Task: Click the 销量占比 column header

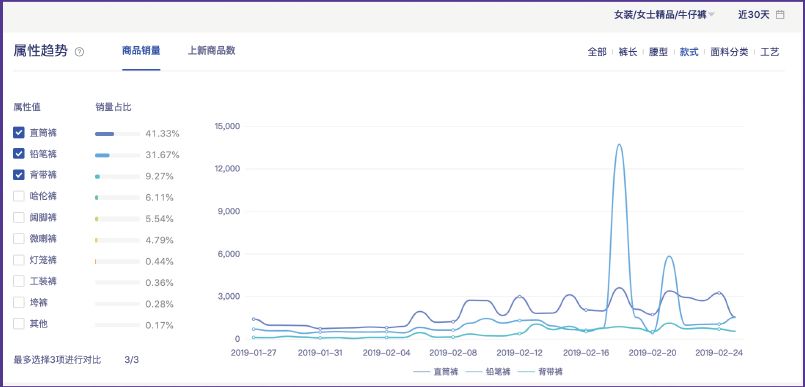Action: [113, 107]
